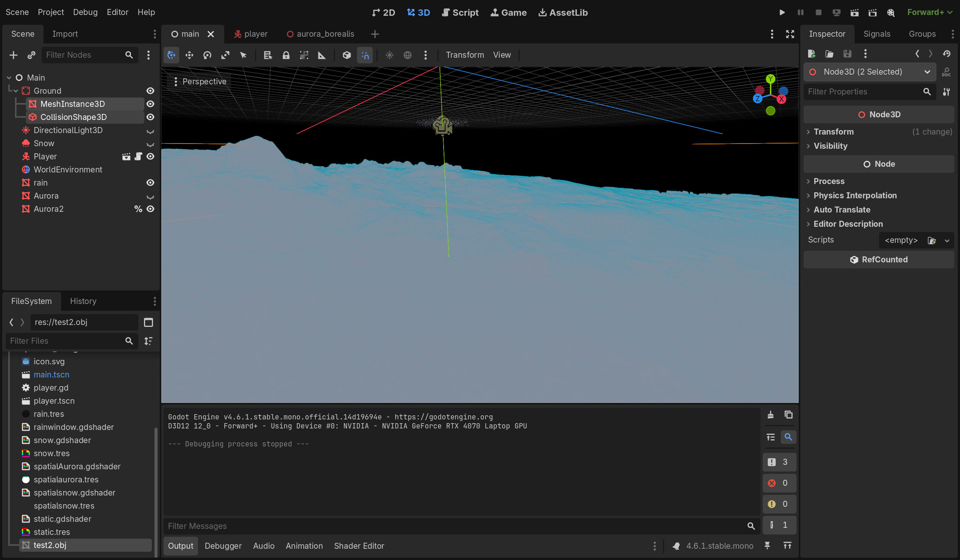The image size is (960, 560).
Task: Expand the Transform section in Inspector
Action: click(x=834, y=132)
